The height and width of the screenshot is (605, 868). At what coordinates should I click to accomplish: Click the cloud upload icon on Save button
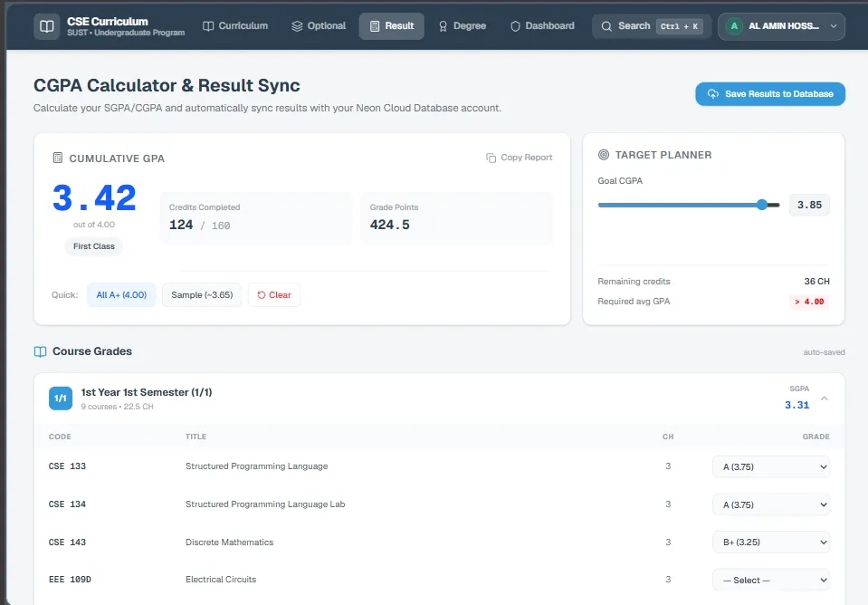pos(713,94)
